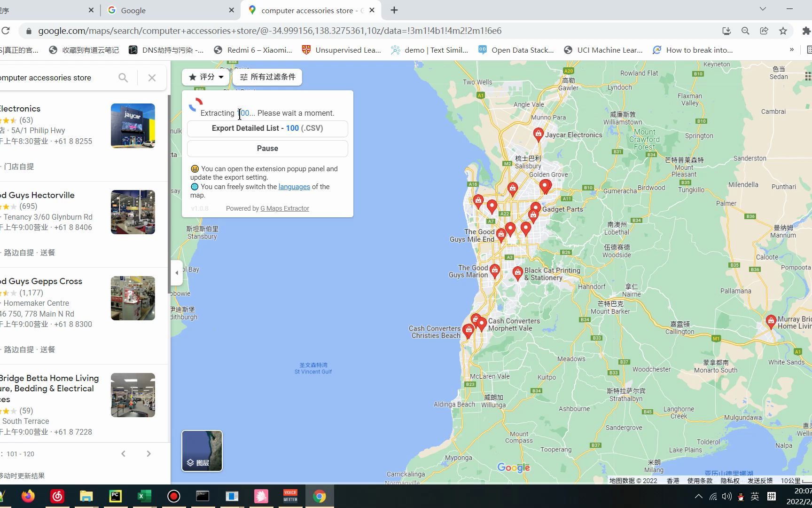Show more bookmarks chevron
This screenshot has width=812, height=508.
tap(791, 49)
